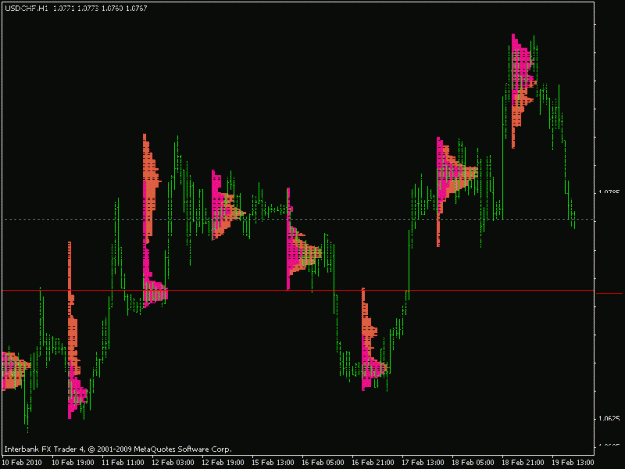Select the market profile starting 10 Feb 19:00
This screenshot has height=469, width=625.
(76, 331)
